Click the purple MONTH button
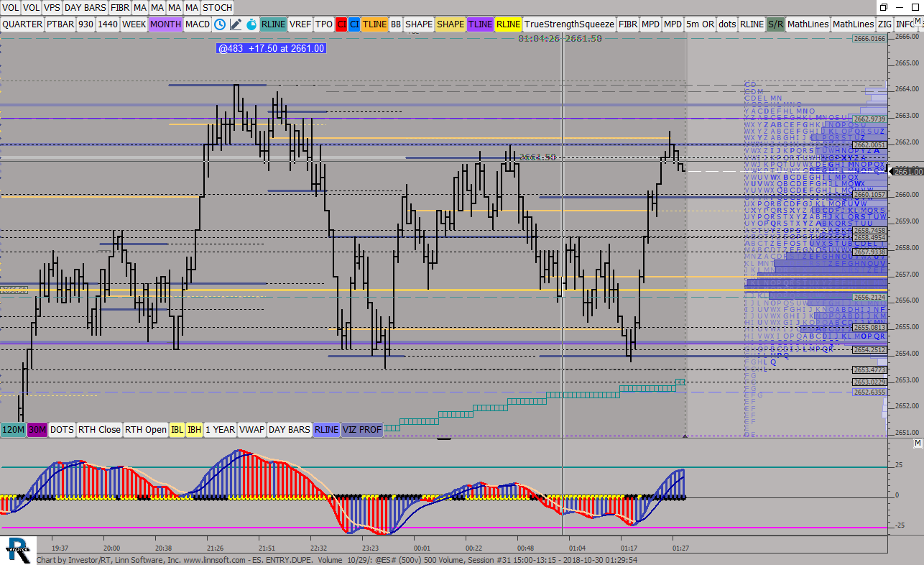Image resolution: width=924 pixels, height=565 pixels. [165, 24]
